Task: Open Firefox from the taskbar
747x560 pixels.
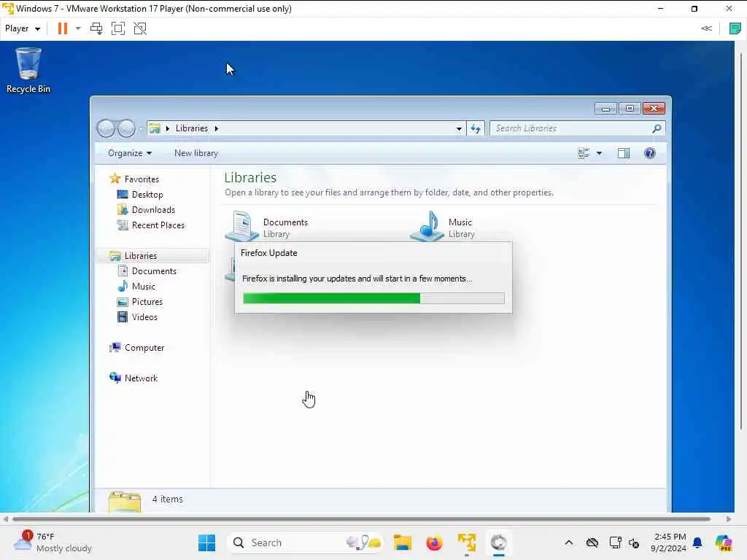Action: pyautogui.click(x=435, y=542)
